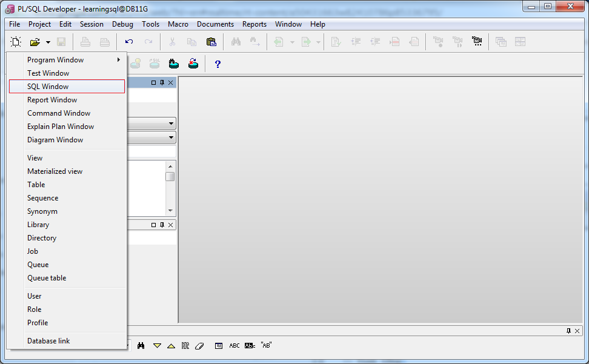
Task: Click the Record macro camera icon
Action: pyautogui.click(x=438, y=42)
